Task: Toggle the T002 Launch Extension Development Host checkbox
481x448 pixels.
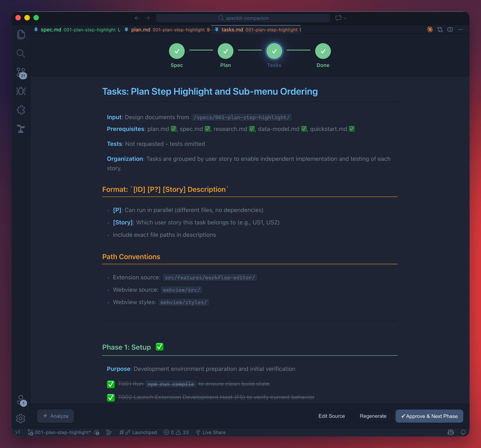Action: pyautogui.click(x=111, y=398)
